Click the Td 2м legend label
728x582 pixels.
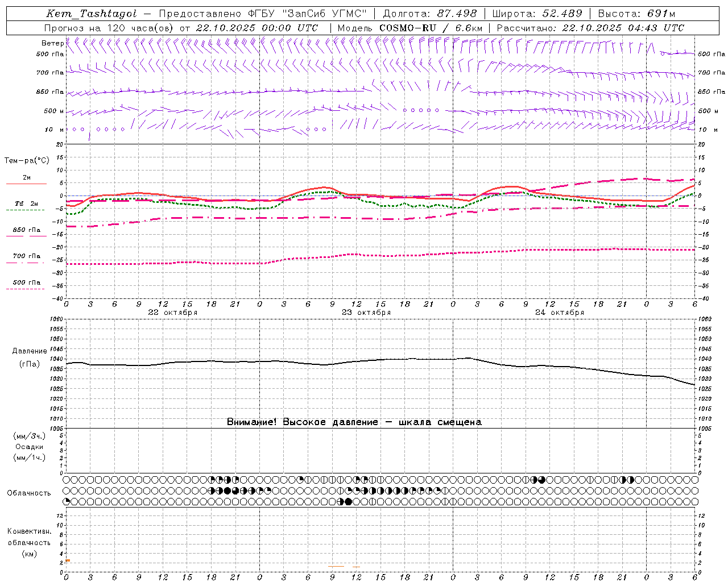click(27, 203)
